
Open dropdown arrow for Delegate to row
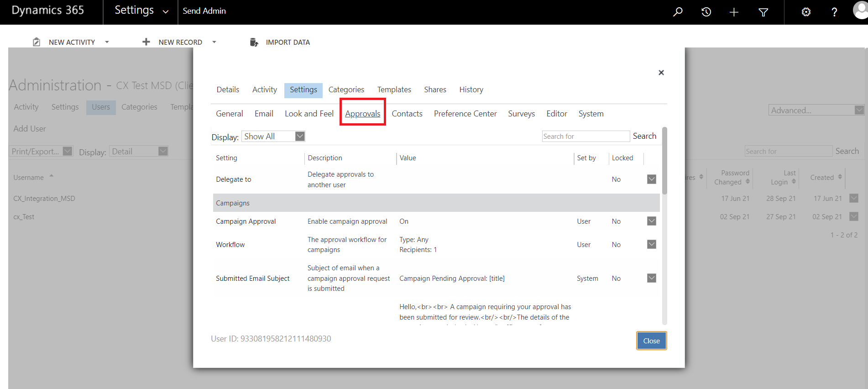(652, 179)
